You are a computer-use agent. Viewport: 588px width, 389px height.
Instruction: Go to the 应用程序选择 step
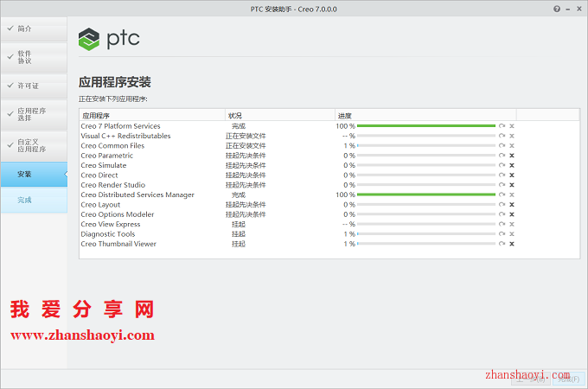34,114
